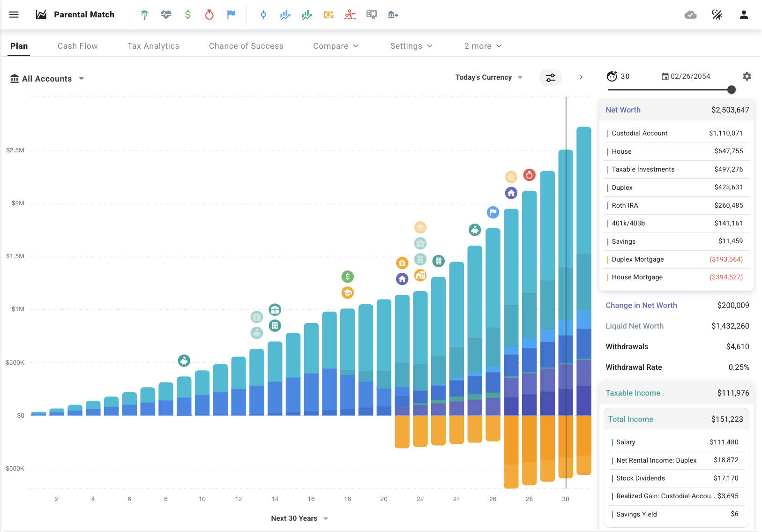Click the Taxable Income heading link
Screen dimensions: 762x532
click(x=633, y=393)
